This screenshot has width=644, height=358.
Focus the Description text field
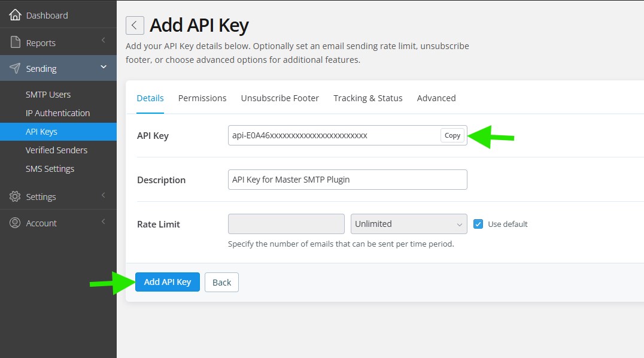point(347,180)
